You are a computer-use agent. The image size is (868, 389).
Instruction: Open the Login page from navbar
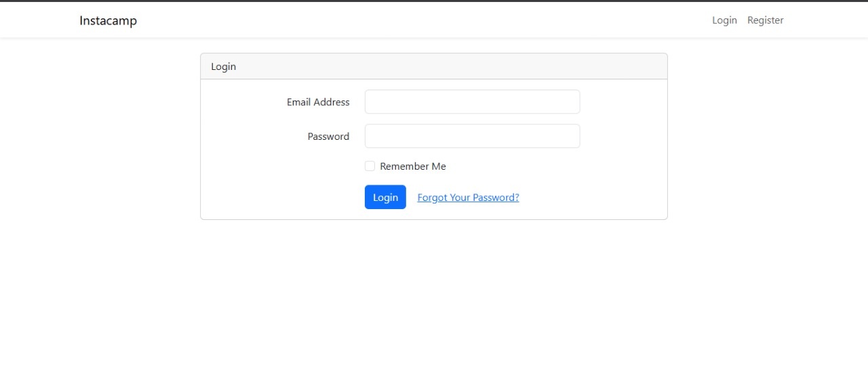[724, 20]
